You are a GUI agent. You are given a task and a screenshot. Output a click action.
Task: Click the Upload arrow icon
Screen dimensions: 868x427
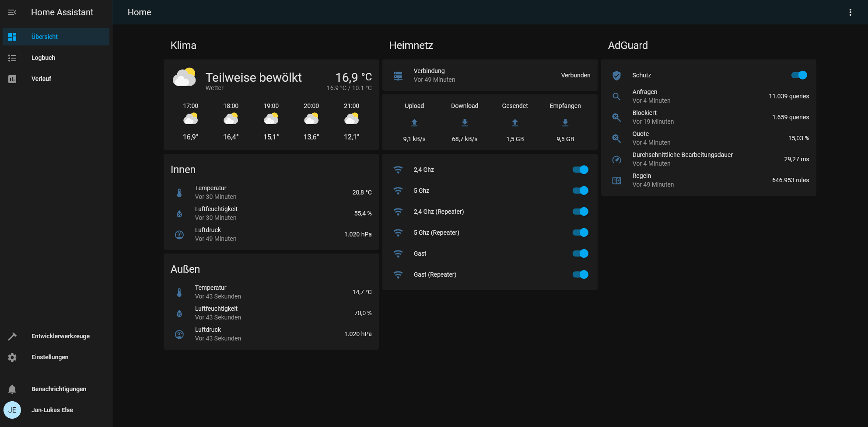pos(414,123)
